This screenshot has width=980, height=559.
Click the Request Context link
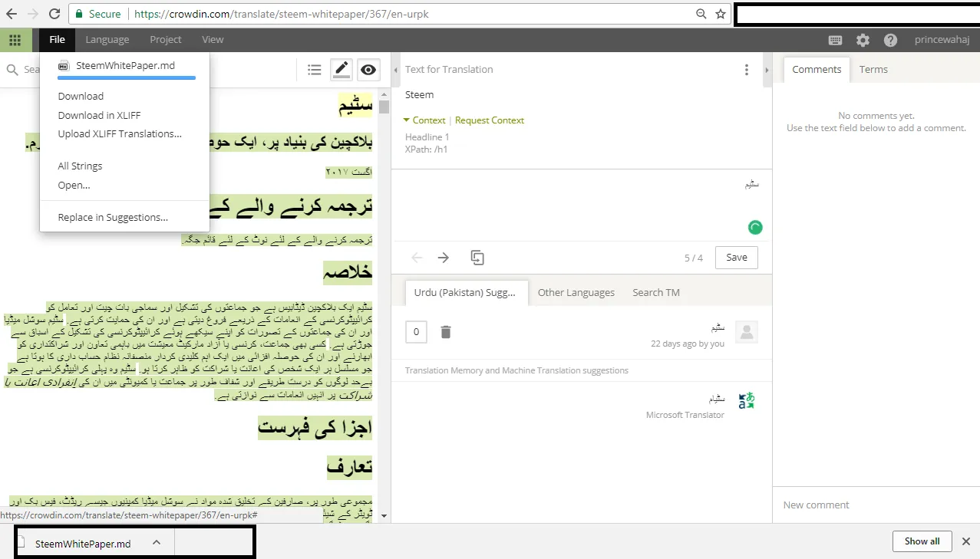click(490, 120)
